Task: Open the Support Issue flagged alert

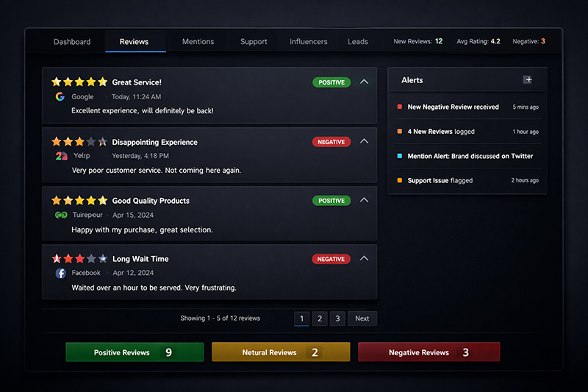Action: pos(467,180)
